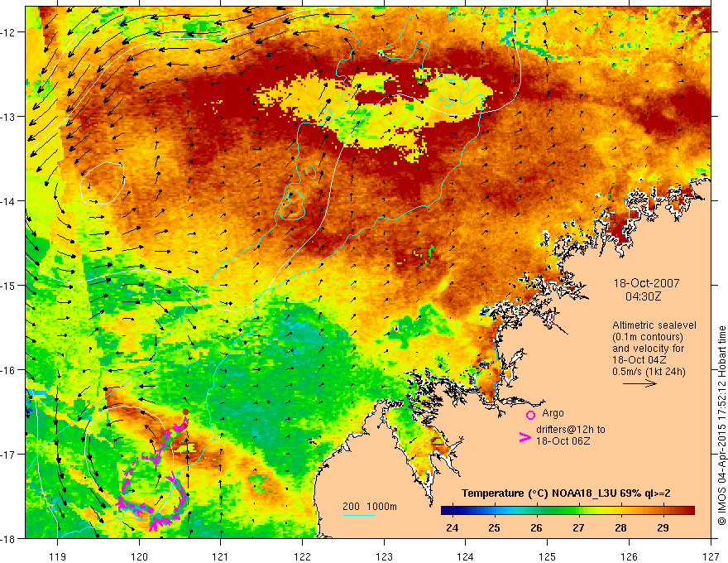Click the '200 1000m' bathymetry label
728x563 pixels.
[x=370, y=507]
